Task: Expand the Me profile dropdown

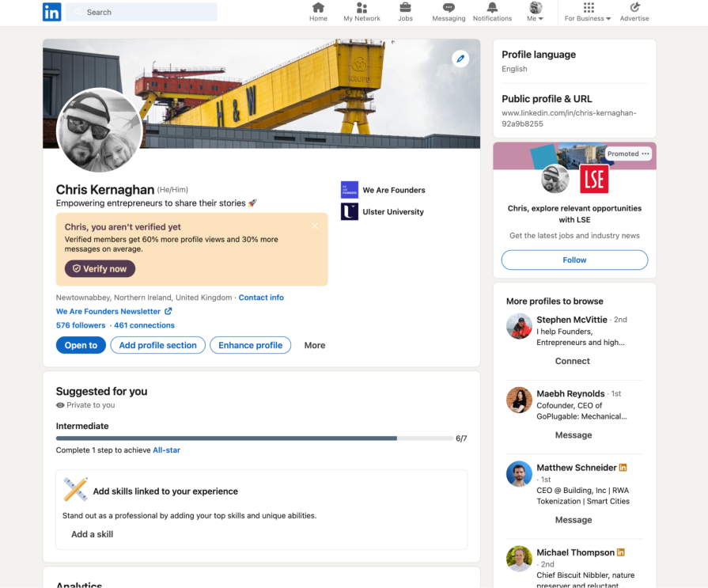Action: (536, 12)
